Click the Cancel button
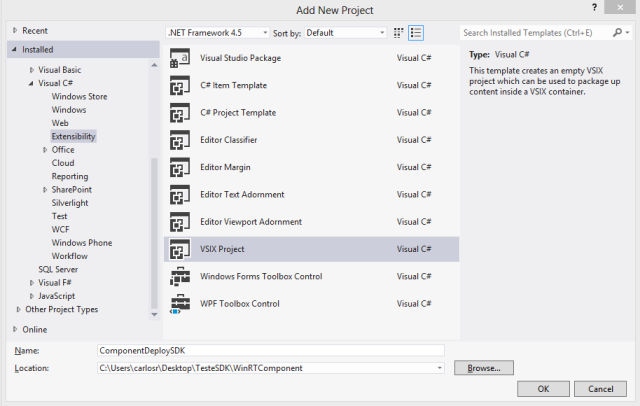This screenshot has height=406, width=640. [x=600, y=389]
